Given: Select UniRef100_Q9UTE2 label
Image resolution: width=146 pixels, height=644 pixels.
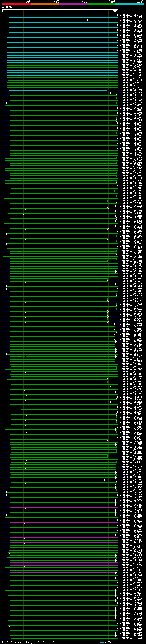Looking at the screenshot, I should point(131,401).
